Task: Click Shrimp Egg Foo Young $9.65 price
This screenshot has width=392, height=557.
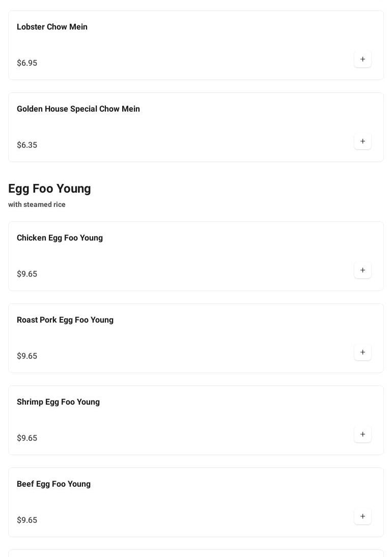Action: click(x=27, y=438)
